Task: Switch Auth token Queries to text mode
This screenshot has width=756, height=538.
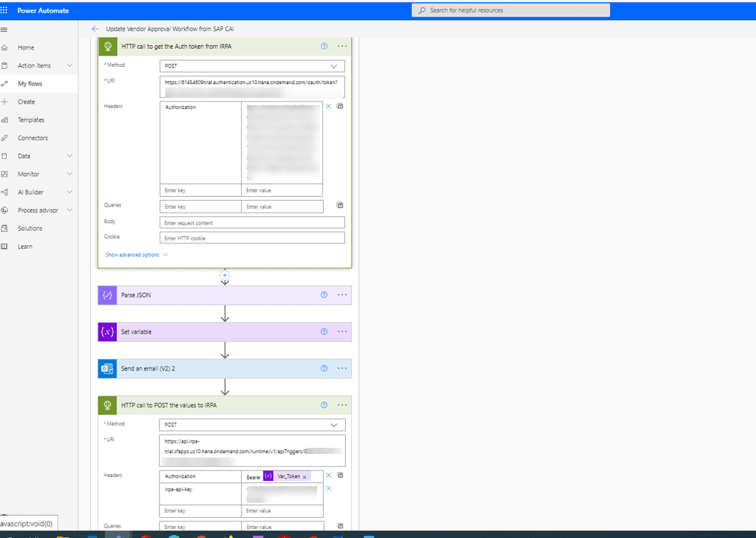Action: (x=340, y=205)
